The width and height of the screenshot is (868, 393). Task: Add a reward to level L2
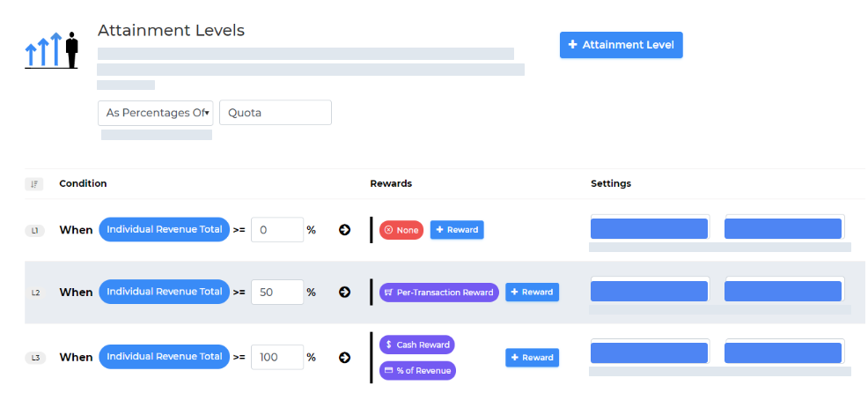(532, 293)
